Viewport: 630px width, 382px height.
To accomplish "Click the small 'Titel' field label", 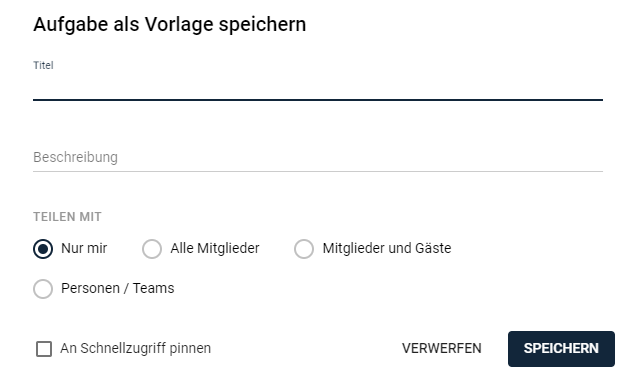I will [43, 65].
